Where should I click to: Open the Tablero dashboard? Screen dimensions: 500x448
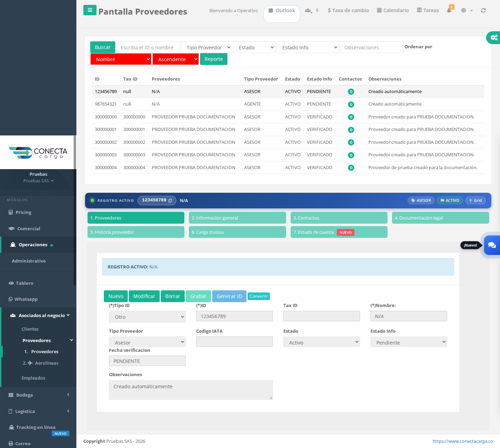click(x=25, y=283)
